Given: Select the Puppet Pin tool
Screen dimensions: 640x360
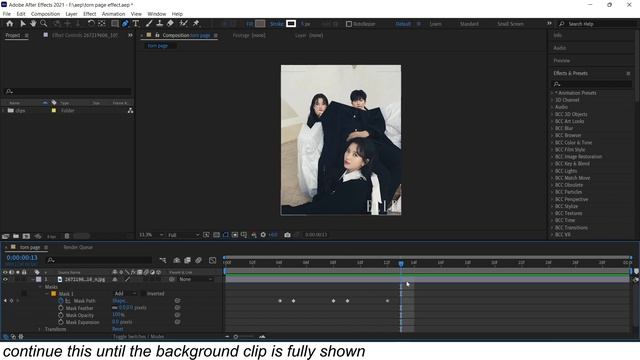Looking at the screenshot, I should point(196,24).
